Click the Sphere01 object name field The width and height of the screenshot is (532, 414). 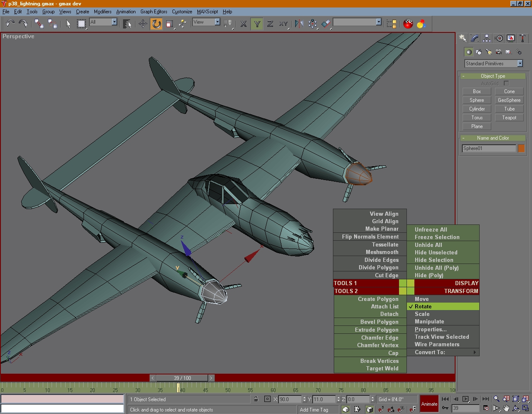pyautogui.click(x=489, y=148)
